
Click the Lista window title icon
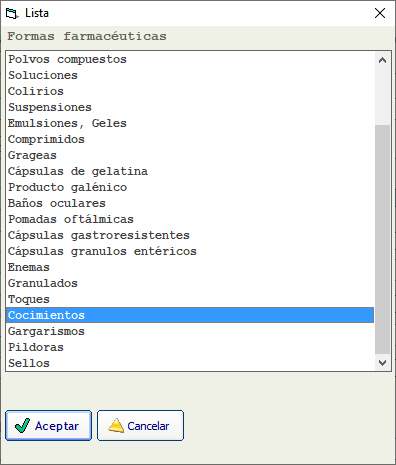tap(12, 13)
